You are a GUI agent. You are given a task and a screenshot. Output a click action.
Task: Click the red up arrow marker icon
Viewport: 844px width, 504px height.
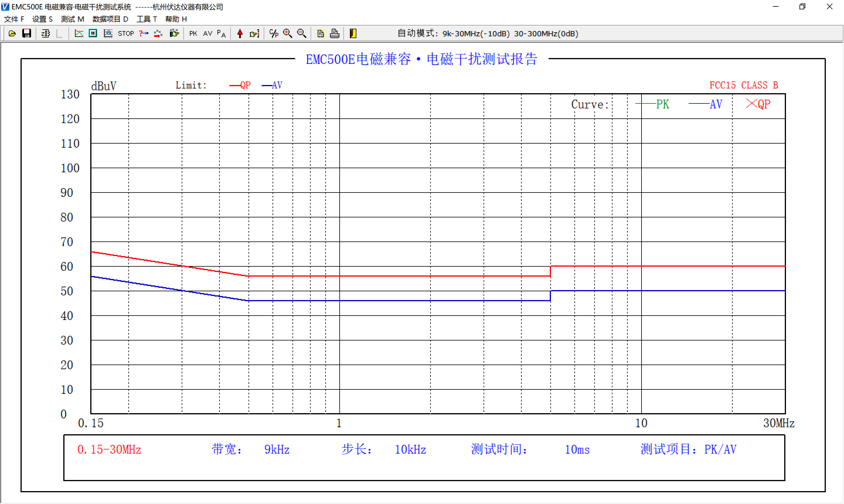tap(240, 33)
